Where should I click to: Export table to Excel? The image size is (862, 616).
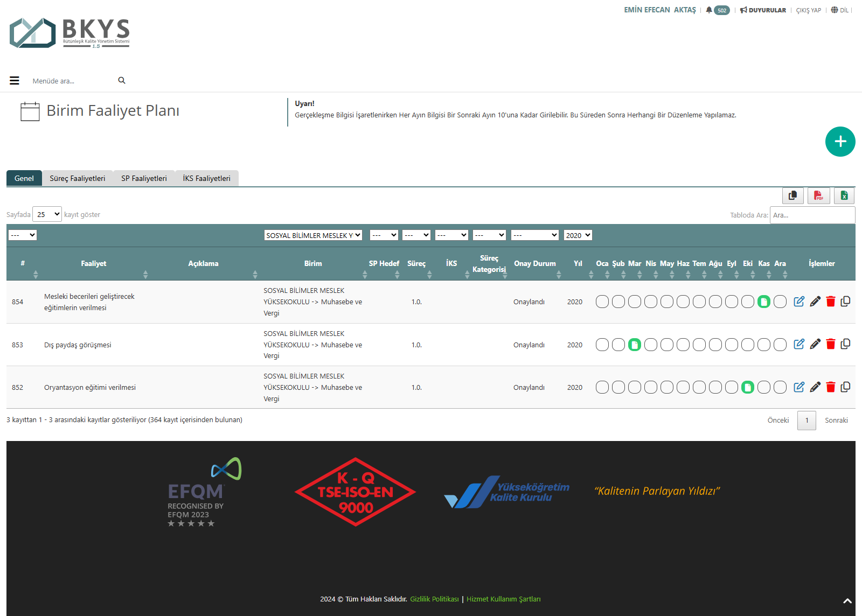844,195
